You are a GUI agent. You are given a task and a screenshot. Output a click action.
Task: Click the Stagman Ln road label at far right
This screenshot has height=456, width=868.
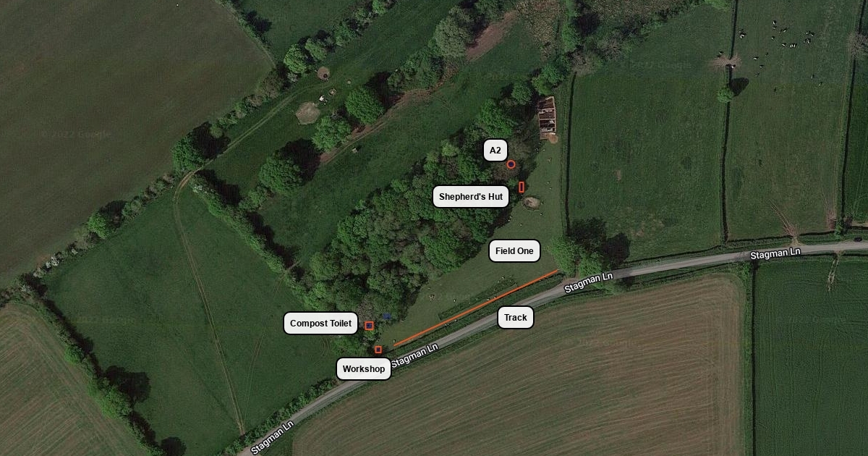pyautogui.click(x=775, y=253)
